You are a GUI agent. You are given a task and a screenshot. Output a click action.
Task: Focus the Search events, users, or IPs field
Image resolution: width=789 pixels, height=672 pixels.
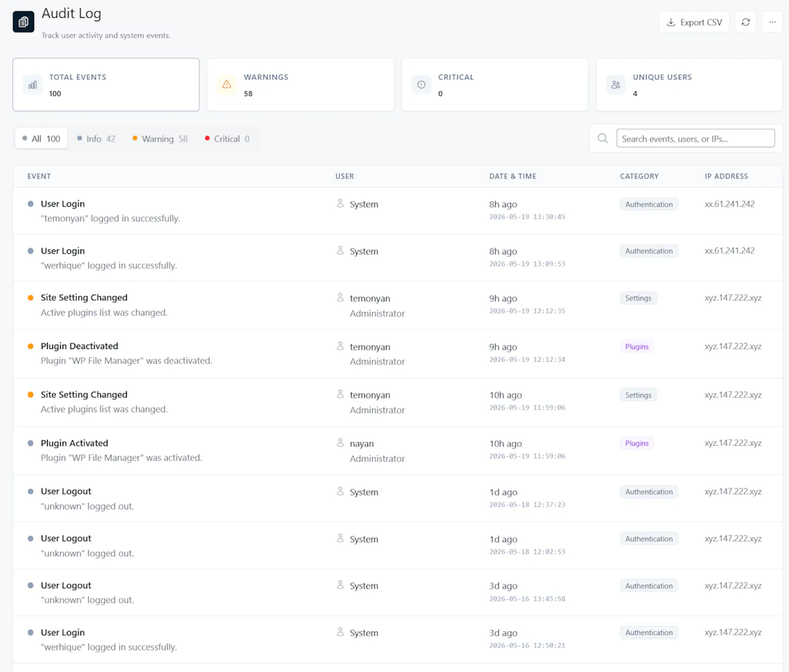point(695,138)
